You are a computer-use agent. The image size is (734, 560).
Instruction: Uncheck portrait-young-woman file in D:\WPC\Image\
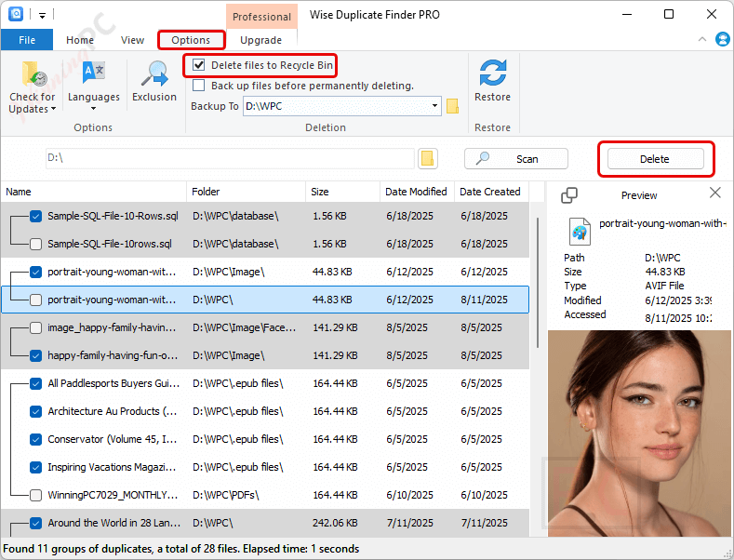[x=35, y=272]
